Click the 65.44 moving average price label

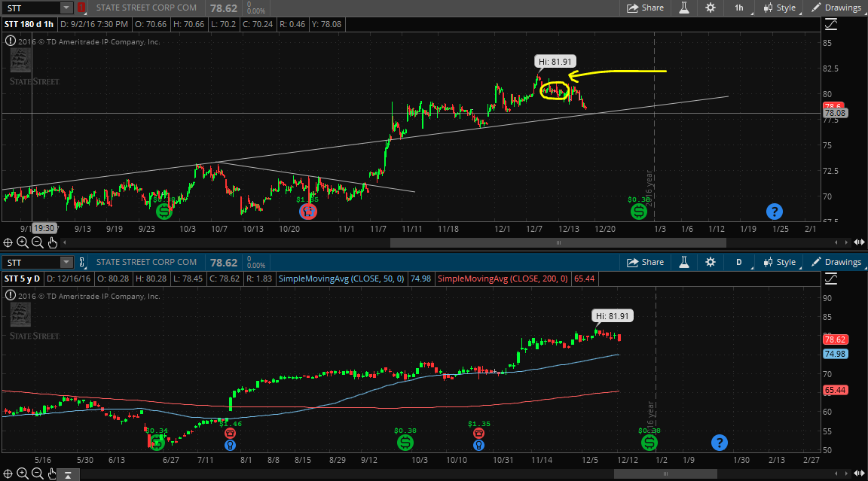pos(835,390)
